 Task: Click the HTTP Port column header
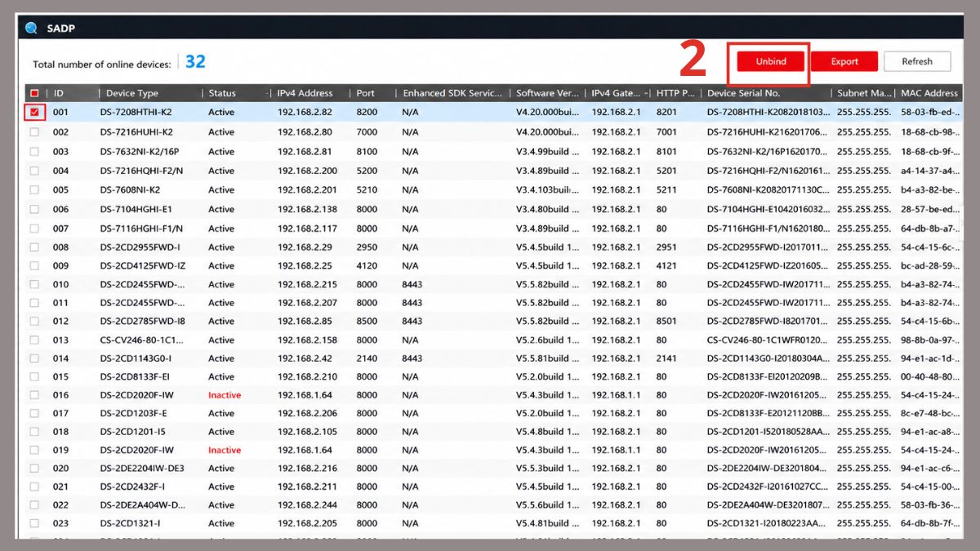pyautogui.click(x=676, y=93)
